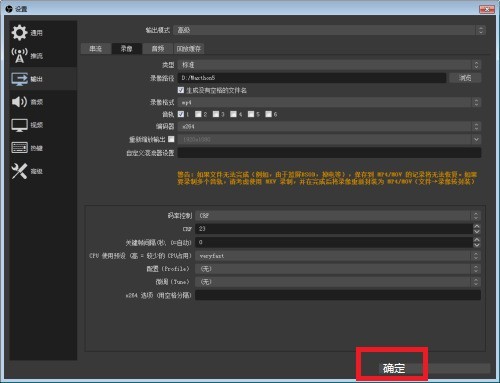Open the 配置 (Profile) dropdown
500x383 pixels.
338,269
